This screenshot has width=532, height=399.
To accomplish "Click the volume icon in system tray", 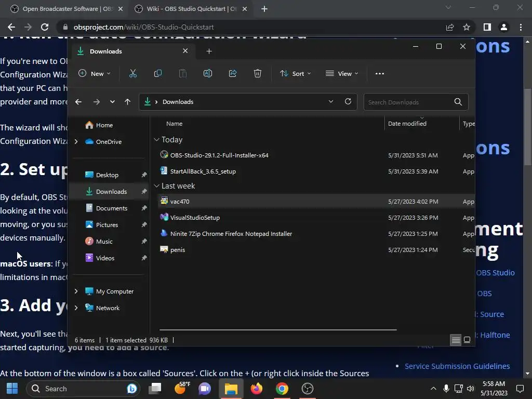I will pos(471,389).
